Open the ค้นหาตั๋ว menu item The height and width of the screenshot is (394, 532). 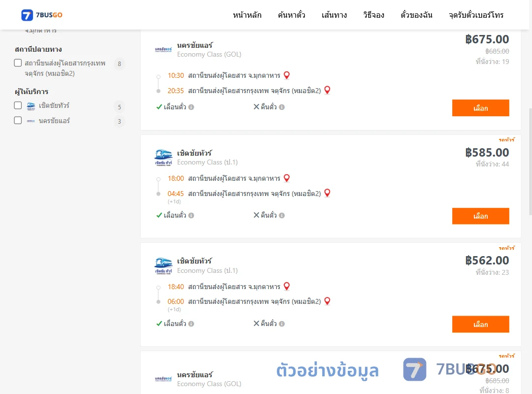[x=292, y=15]
